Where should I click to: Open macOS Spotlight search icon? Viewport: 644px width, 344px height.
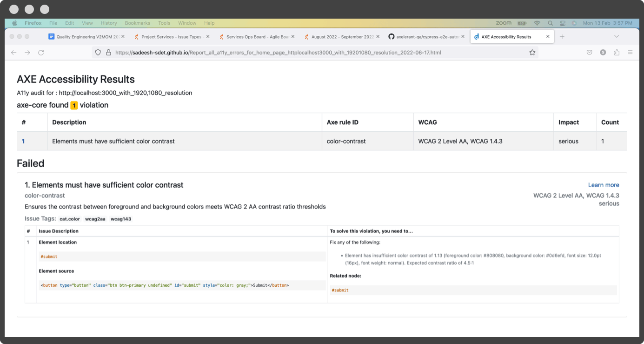[550, 23]
